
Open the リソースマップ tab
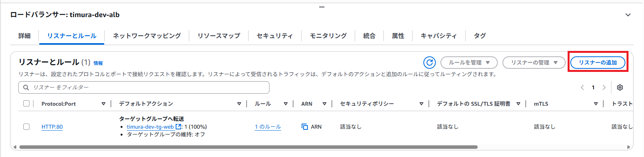pyautogui.click(x=219, y=36)
